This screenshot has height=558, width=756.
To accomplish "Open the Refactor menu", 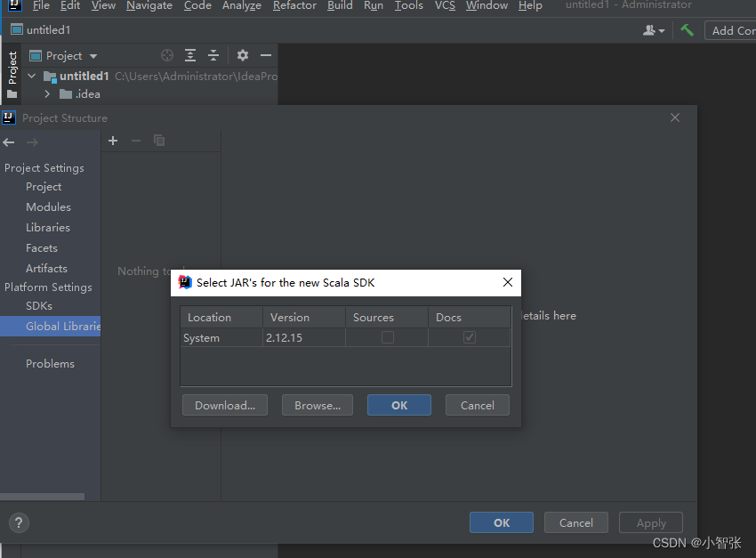I will tap(294, 6).
